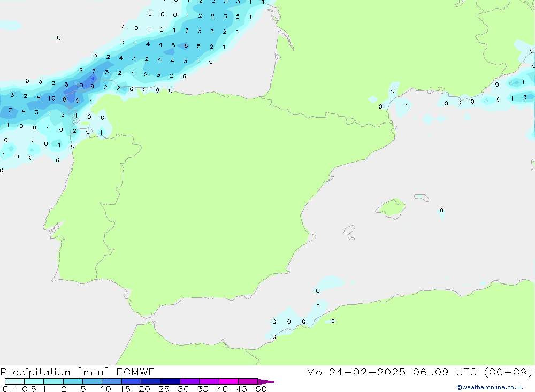Image resolution: width=535 pixels, height=392 pixels.
Task: Click the legend label '0.1'
Action: pos(9,389)
